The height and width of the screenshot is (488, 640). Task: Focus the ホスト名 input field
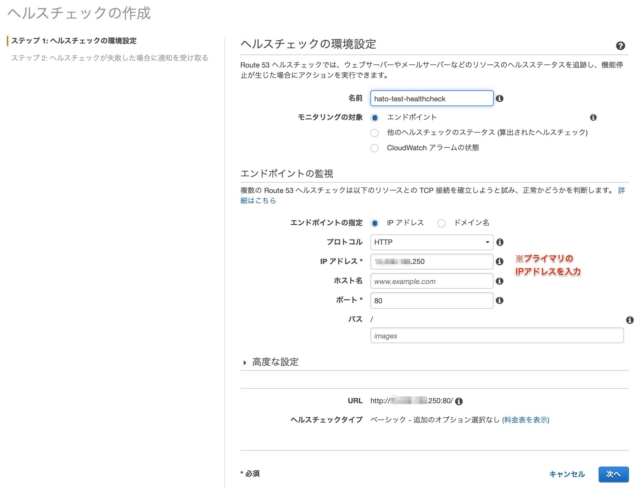tap(431, 281)
